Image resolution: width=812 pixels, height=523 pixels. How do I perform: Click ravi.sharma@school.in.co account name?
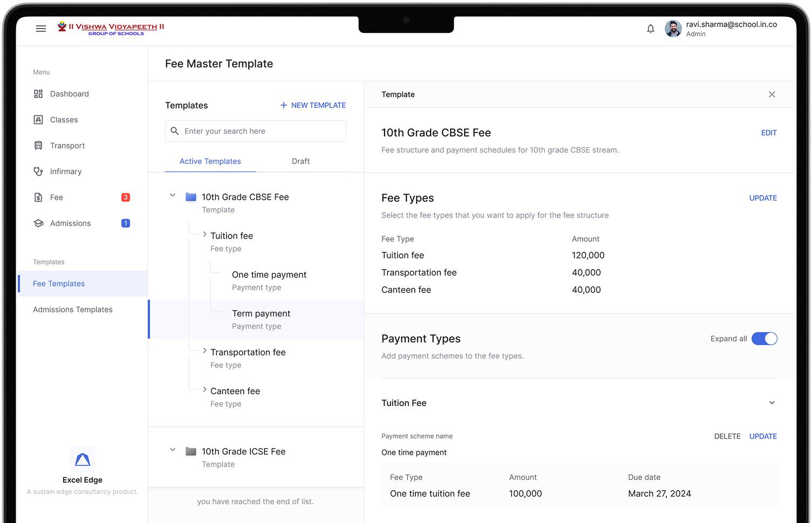[x=732, y=24]
